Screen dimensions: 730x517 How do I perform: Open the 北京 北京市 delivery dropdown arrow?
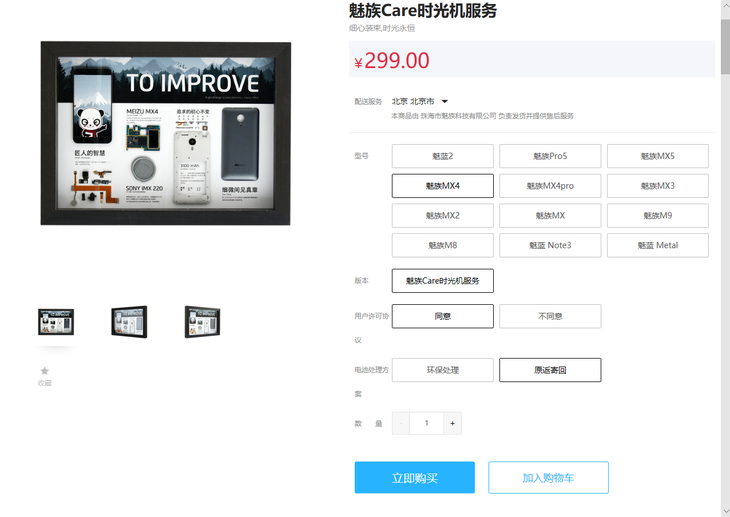point(445,102)
